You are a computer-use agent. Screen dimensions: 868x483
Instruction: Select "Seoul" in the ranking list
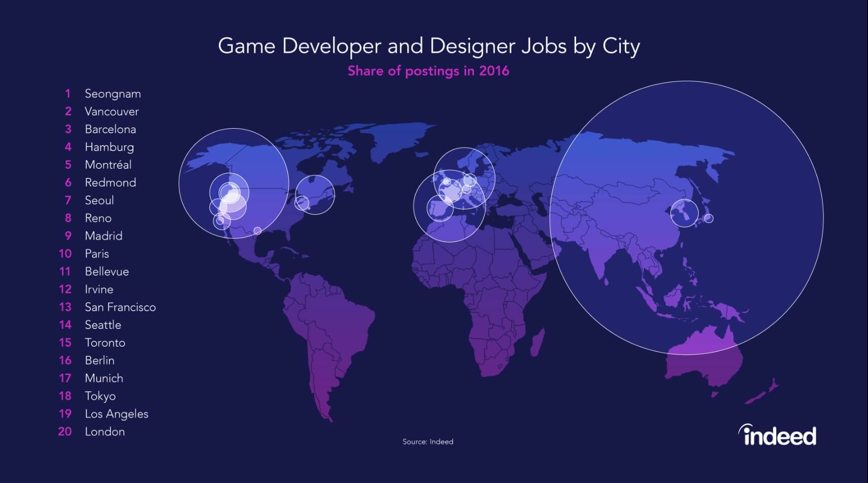(99, 200)
